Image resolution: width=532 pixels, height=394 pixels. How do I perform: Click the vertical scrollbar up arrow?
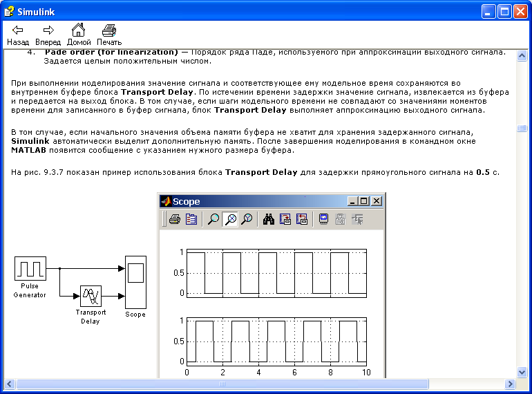point(522,55)
